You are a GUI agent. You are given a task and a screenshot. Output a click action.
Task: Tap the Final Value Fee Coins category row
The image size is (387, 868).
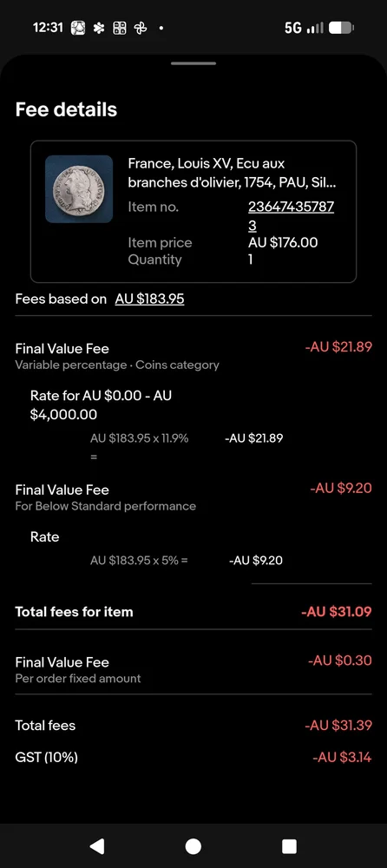tap(193, 355)
